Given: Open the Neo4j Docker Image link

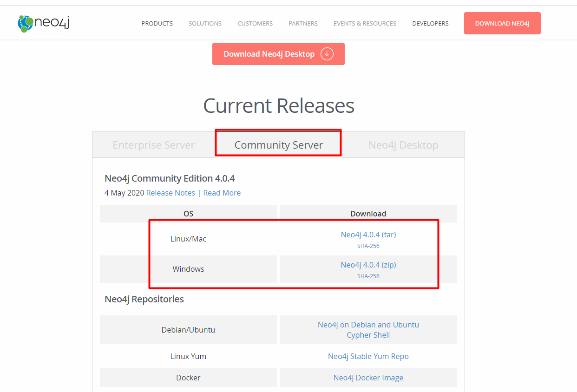Looking at the screenshot, I should coord(368,378).
